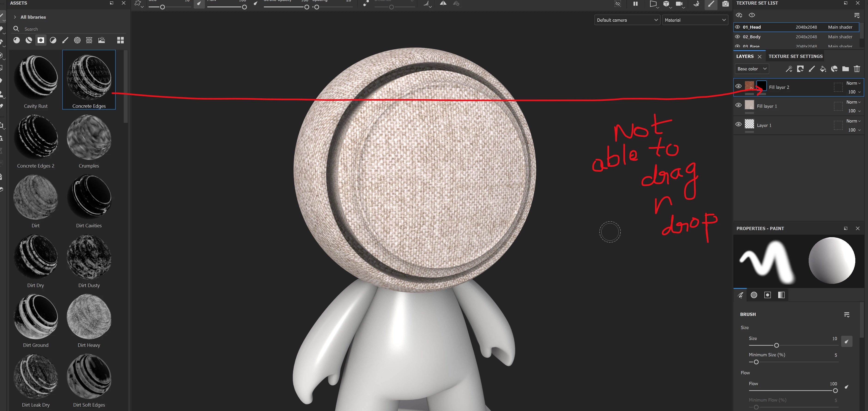Add a fill layer with bucket icon
This screenshot has width=868, height=411.
click(823, 69)
